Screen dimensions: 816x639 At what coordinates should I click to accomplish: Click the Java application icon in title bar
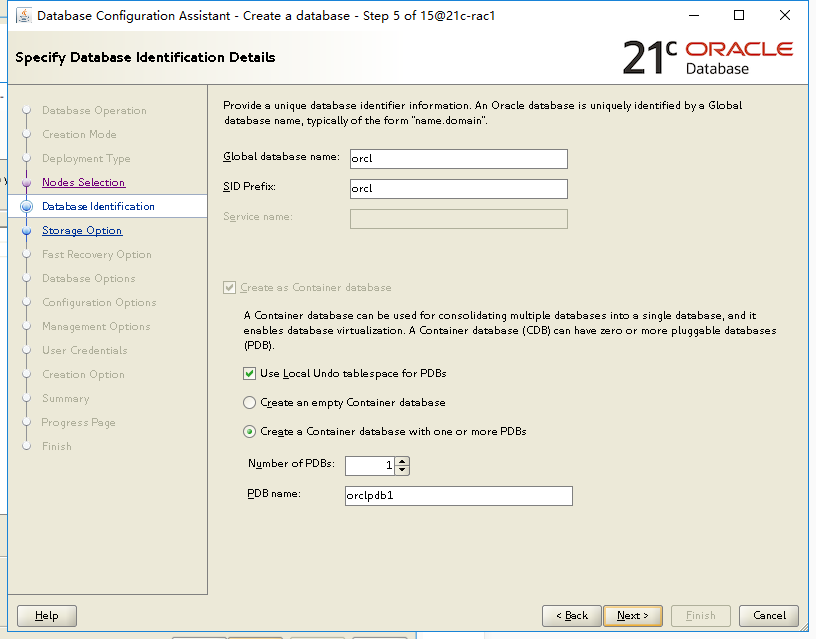(24, 16)
